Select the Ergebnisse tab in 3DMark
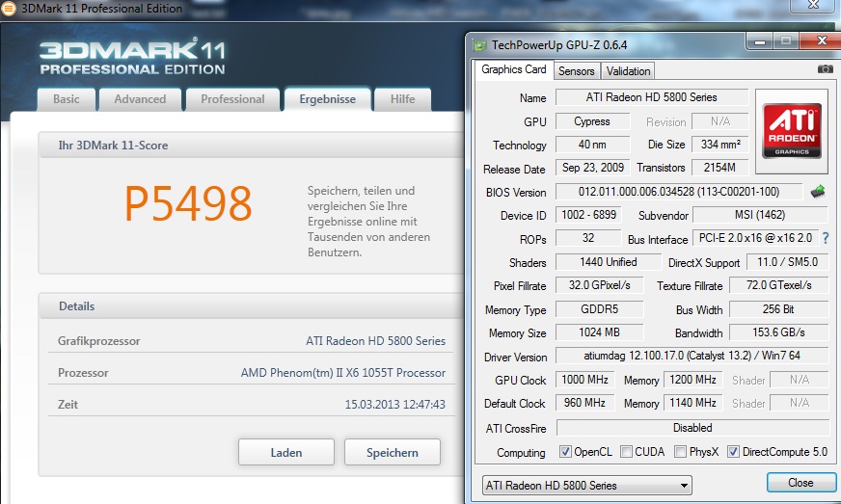This screenshot has width=841, height=504. pos(327,99)
